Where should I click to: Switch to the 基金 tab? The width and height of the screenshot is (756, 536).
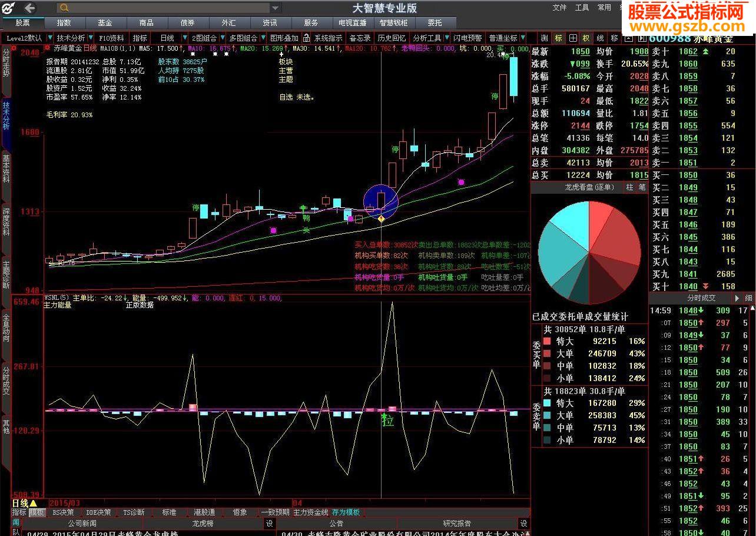point(105,23)
